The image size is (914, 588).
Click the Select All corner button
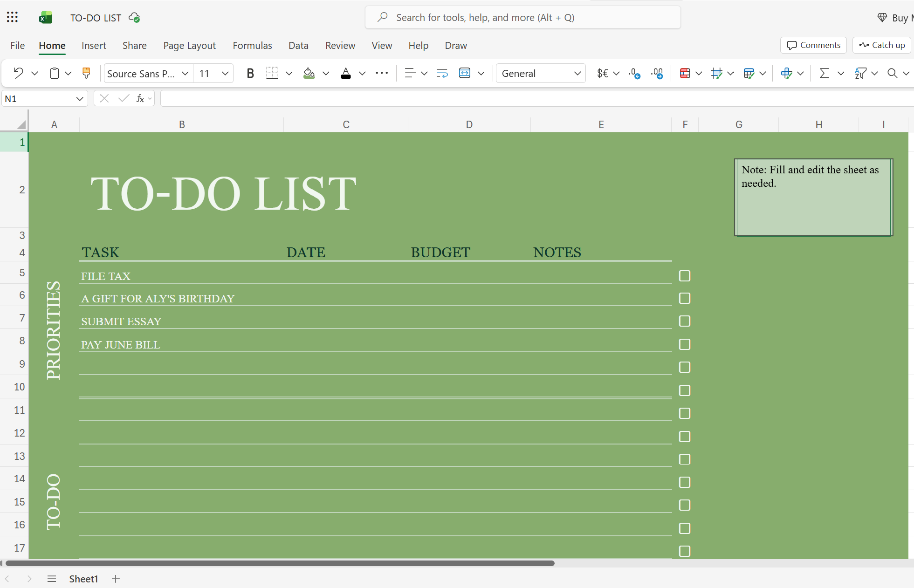click(21, 124)
